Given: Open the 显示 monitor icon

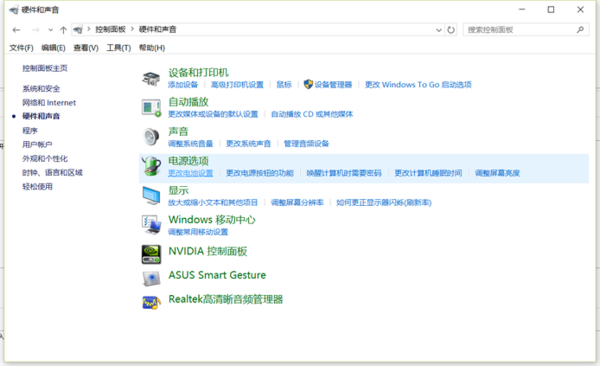Looking at the screenshot, I should click(x=151, y=195).
